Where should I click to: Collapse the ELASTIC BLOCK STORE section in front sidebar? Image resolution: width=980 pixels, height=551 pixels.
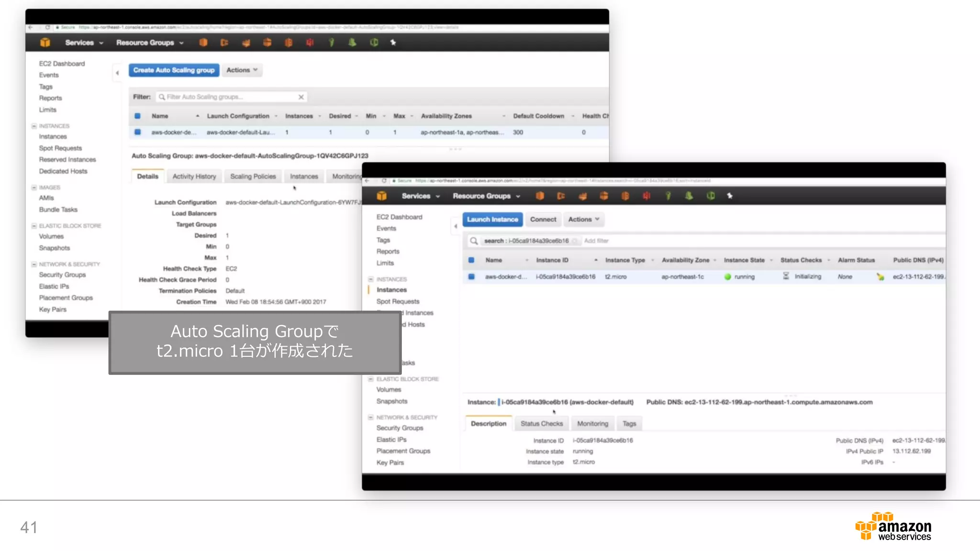370,379
